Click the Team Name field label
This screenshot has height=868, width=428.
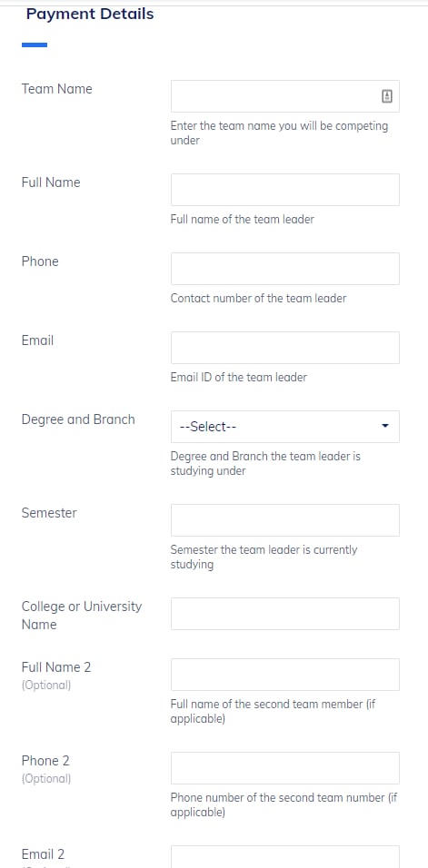(57, 89)
